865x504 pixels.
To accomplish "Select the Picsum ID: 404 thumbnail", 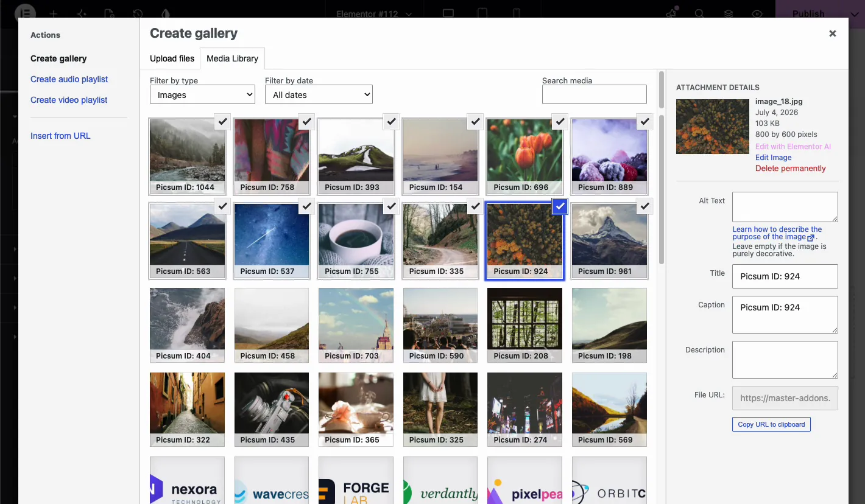I will click(188, 326).
